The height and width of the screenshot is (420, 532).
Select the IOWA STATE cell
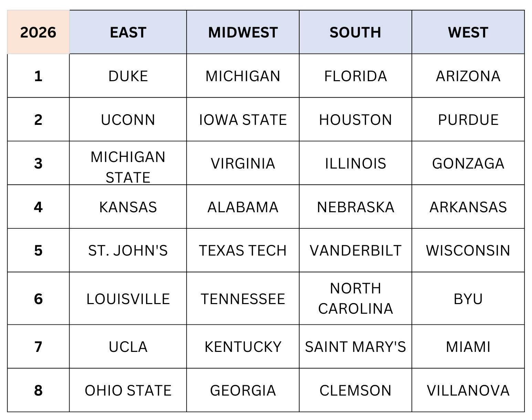(243, 120)
